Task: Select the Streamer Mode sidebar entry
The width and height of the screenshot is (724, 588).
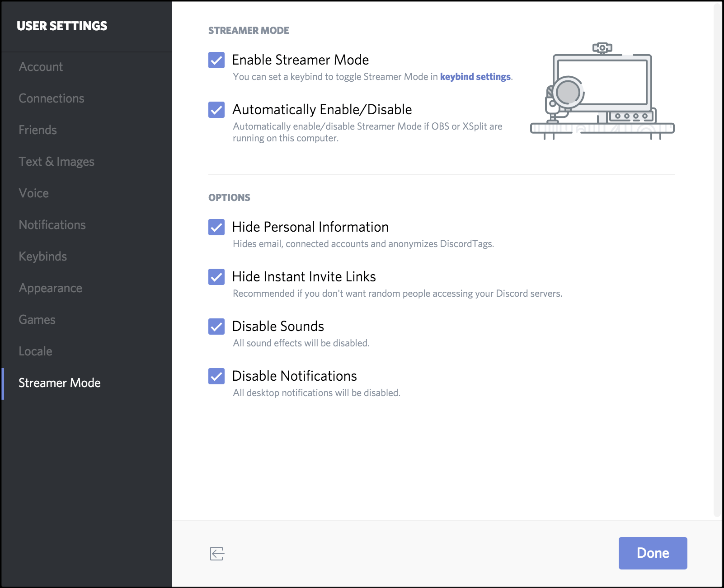Action: (59, 383)
